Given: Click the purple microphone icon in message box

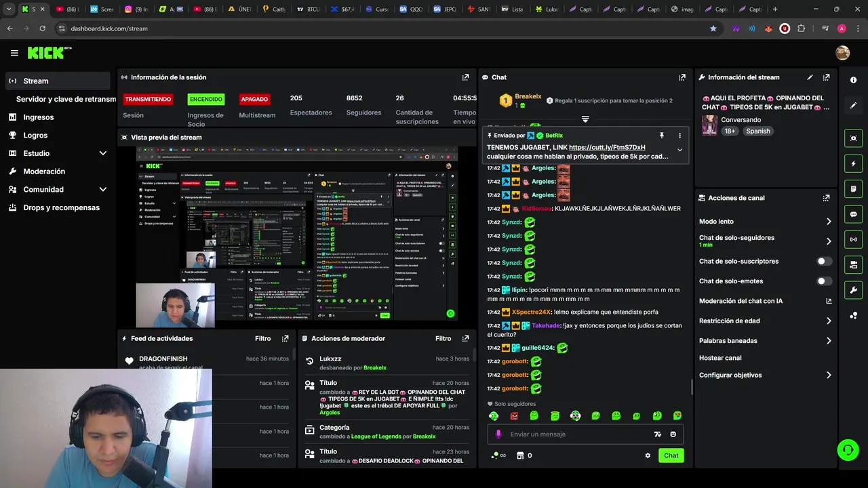Looking at the screenshot, I should point(498,434).
